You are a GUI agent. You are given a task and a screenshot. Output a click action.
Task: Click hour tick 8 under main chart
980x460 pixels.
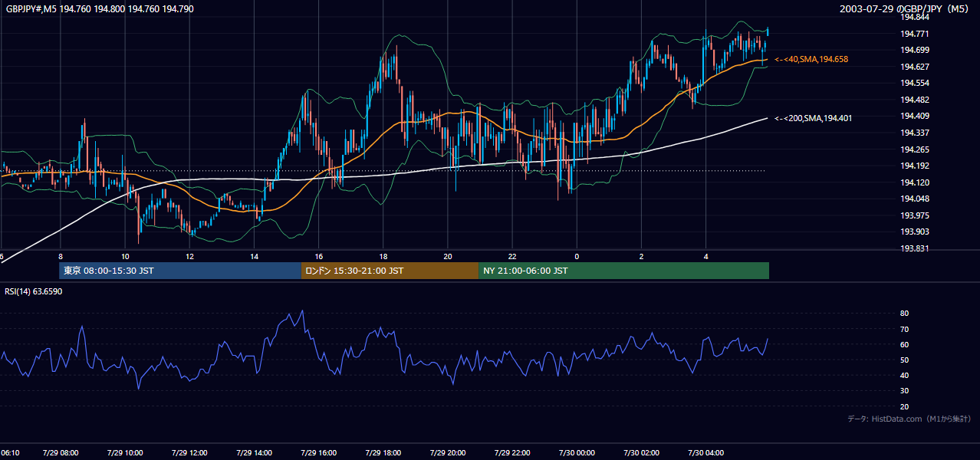tap(60, 256)
